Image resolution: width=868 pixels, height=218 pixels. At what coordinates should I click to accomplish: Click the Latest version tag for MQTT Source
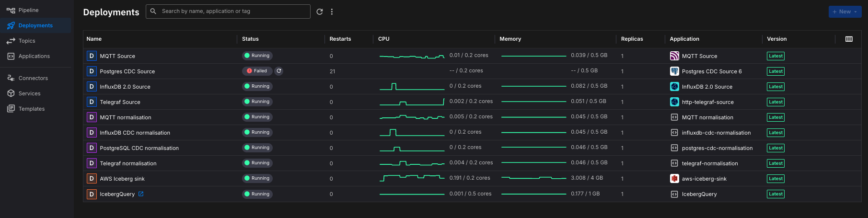tap(775, 56)
